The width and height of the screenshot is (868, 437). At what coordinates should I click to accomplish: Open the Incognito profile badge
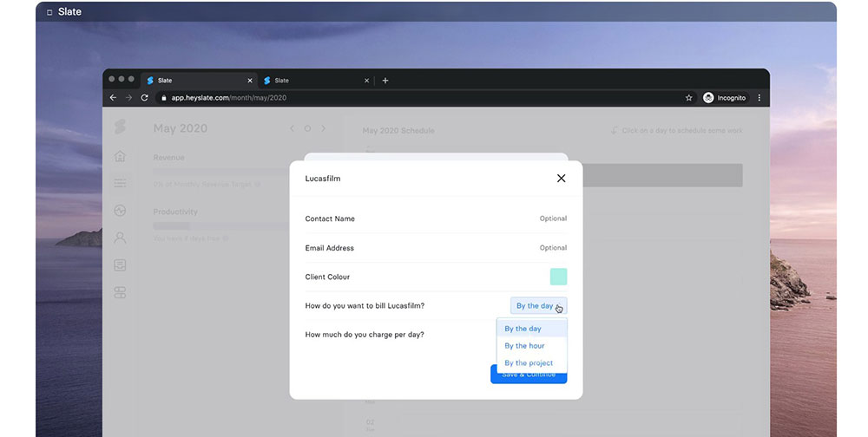click(725, 98)
